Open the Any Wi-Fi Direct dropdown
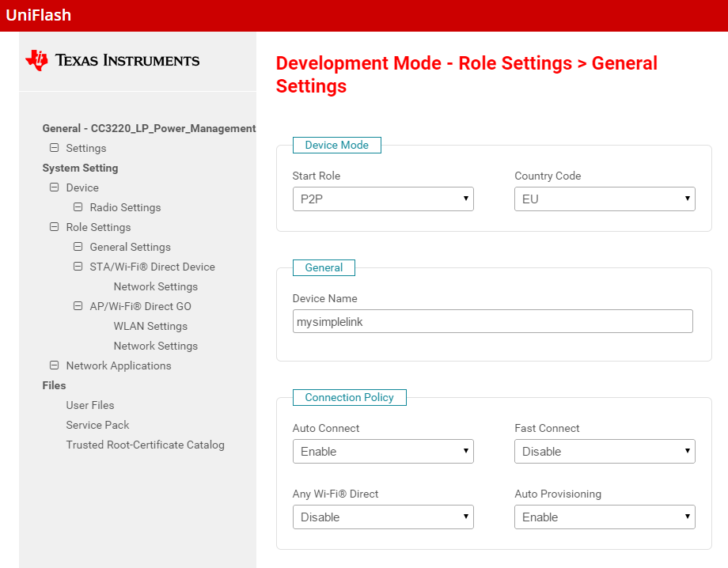728x568 pixels. click(383, 517)
